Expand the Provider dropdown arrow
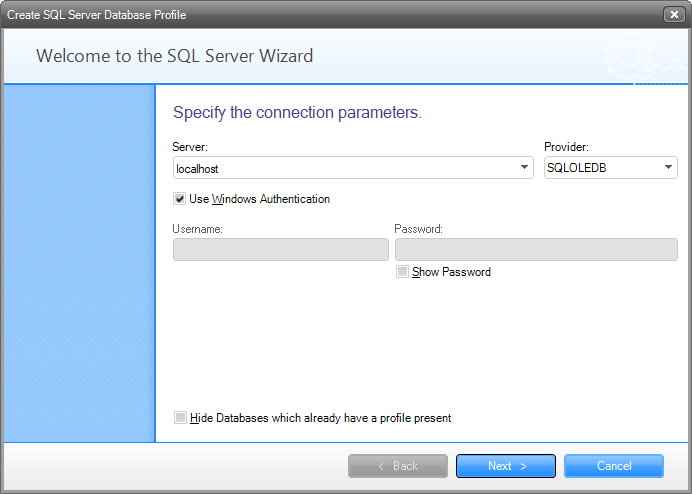Image resolution: width=692 pixels, height=494 pixels. pyautogui.click(x=668, y=167)
